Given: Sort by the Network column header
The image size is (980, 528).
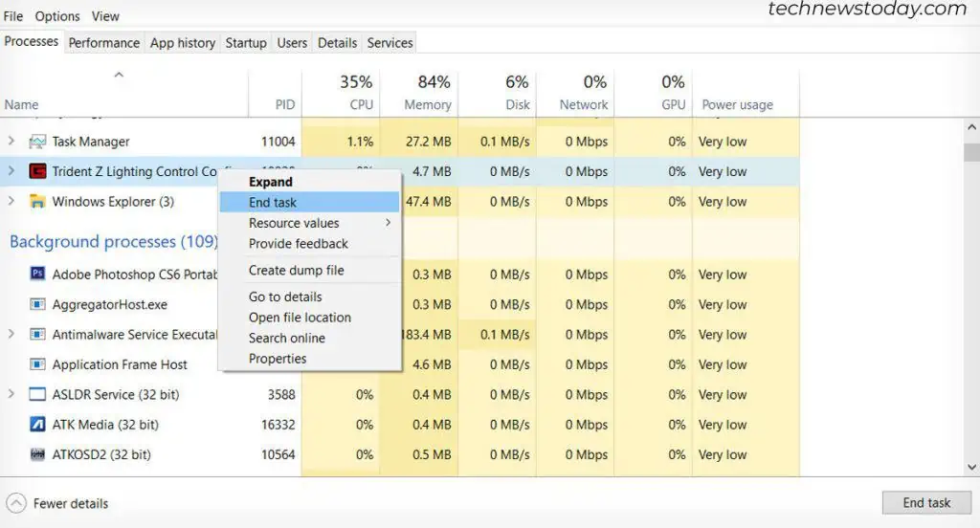Looking at the screenshot, I should [x=575, y=93].
